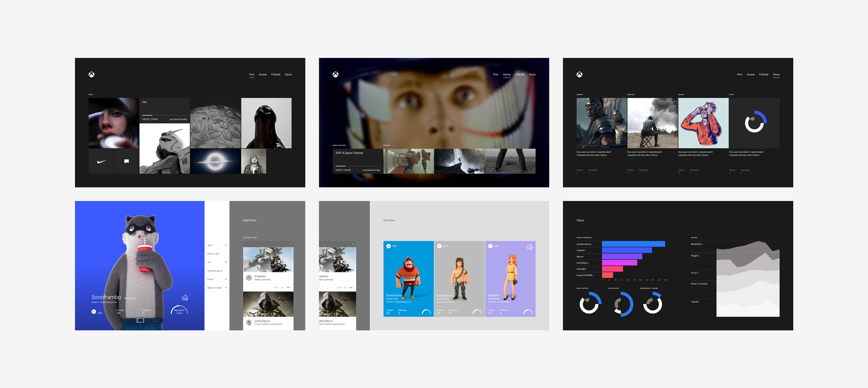Click the juanjudgyuu pink bar in Stack Ranking

(619, 263)
